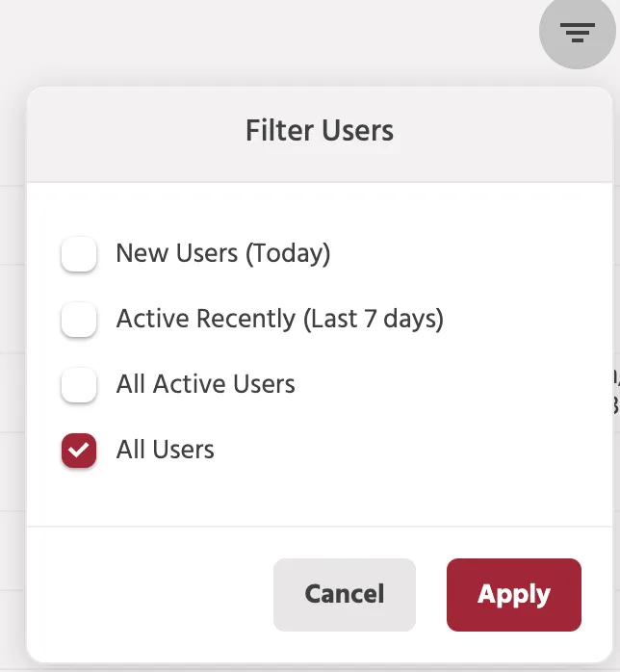Select the "New Users (Today)" label text
Viewport: 620px width, 672px height.
pos(223,254)
